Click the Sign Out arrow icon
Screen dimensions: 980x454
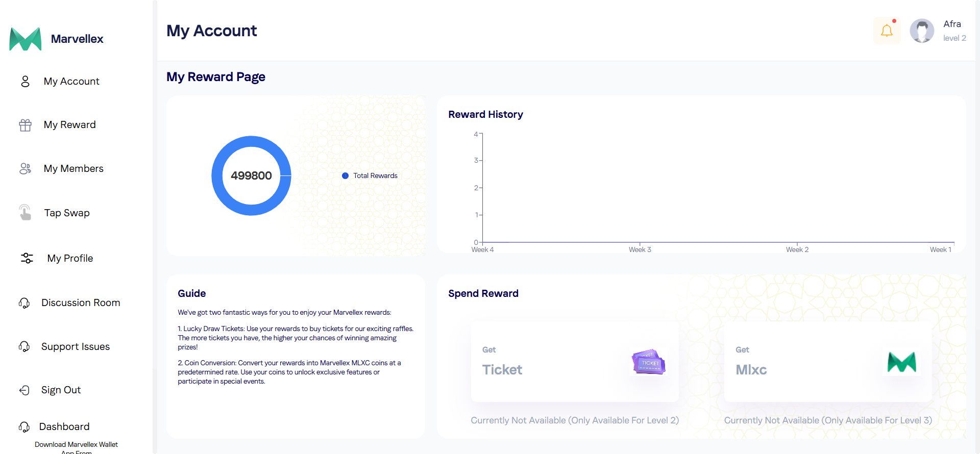24,390
